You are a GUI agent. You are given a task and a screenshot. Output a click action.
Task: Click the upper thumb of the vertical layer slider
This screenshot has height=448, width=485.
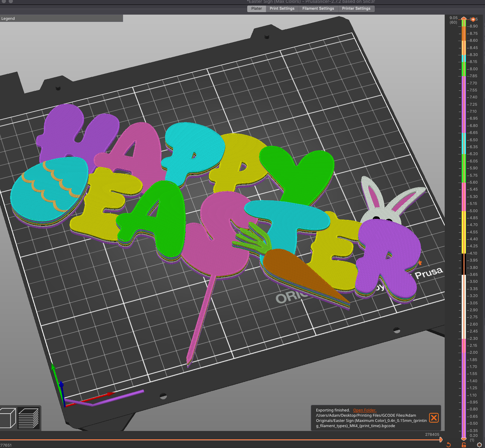(x=464, y=18)
